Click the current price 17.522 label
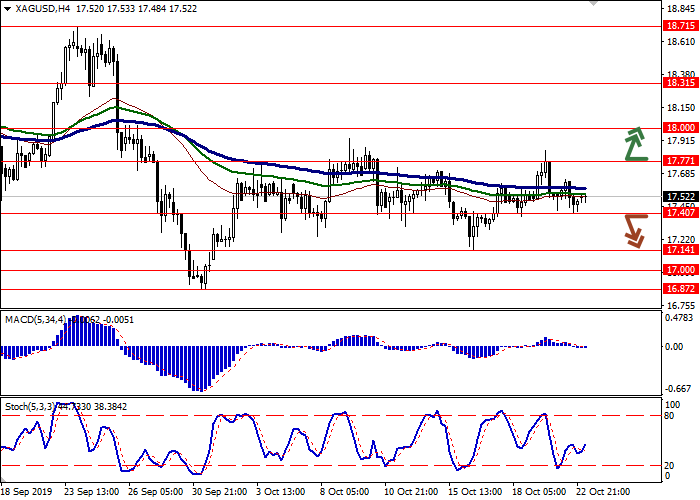Image resolution: width=700 pixels, height=500 pixels. click(680, 197)
